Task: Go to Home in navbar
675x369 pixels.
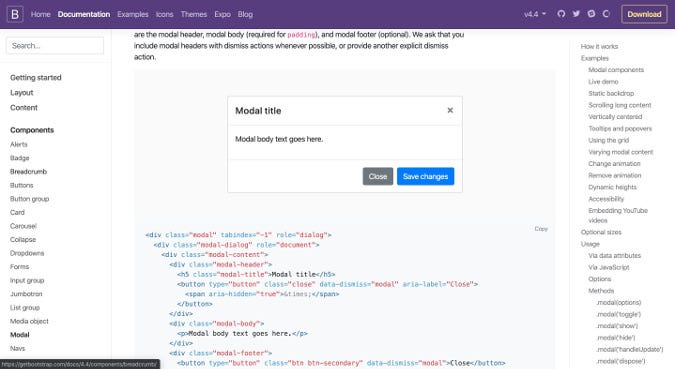Action: click(x=40, y=14)
